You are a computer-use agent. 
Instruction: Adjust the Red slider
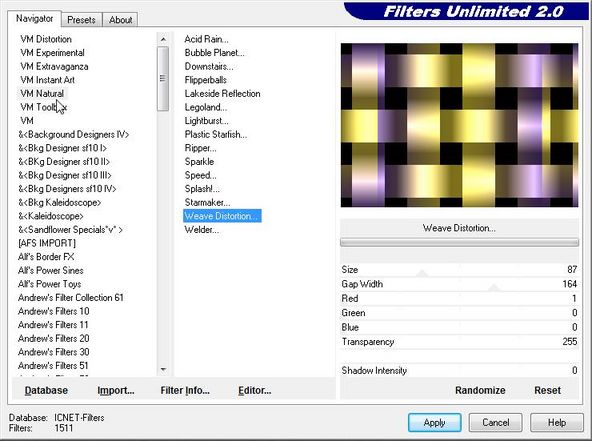[459, 298]
